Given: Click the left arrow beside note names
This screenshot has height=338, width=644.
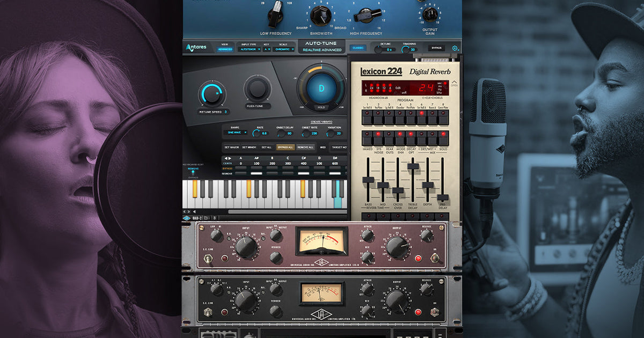Looking at the screenshot, I should pyautogui.click(x=225, y=158).
